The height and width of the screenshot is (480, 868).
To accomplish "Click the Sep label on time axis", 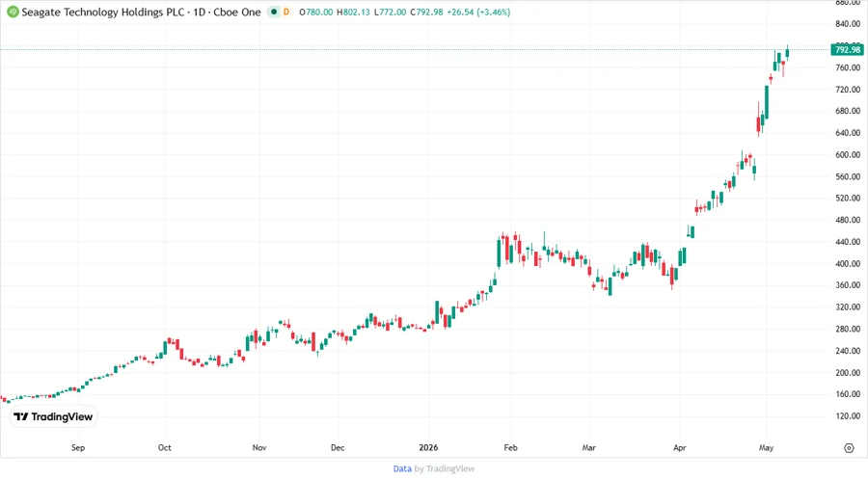I will [78, 448].
